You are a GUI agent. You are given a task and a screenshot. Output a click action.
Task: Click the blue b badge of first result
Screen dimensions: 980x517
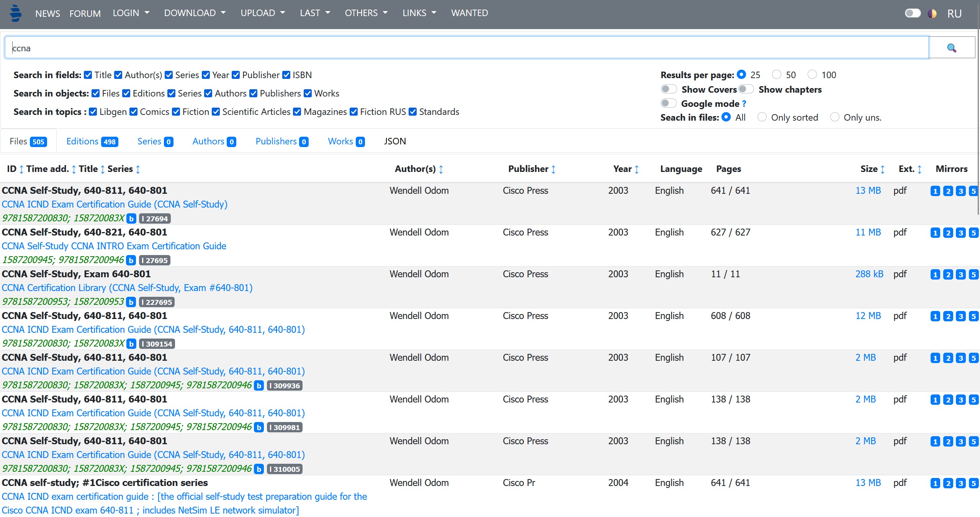coord(131,219)
